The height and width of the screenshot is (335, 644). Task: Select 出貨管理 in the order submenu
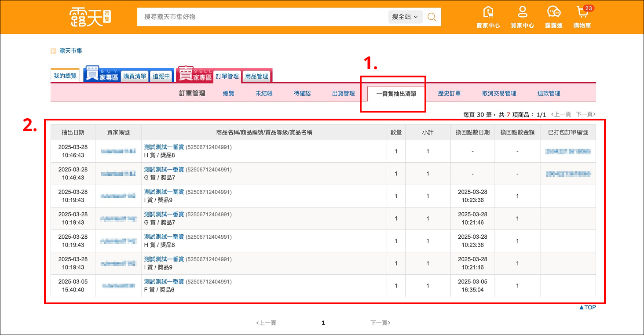[343, 93]
